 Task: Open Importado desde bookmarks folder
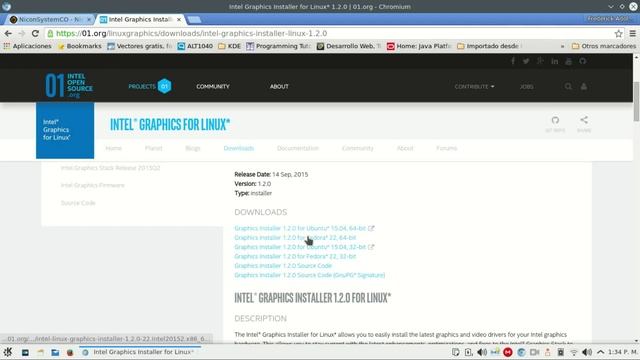coord(488,46)
